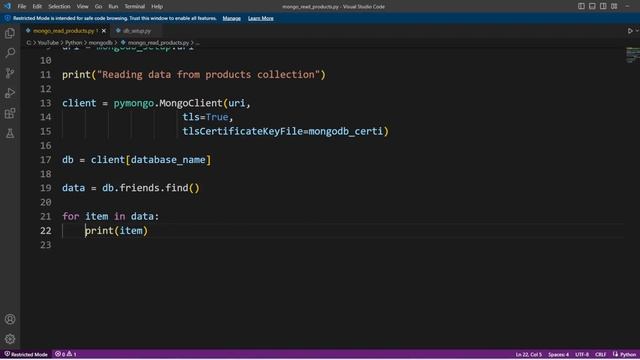This screenshot has width=640, height=360.
Task: Click the MongoClient call on line 13
Action: [x=191, y=103]
